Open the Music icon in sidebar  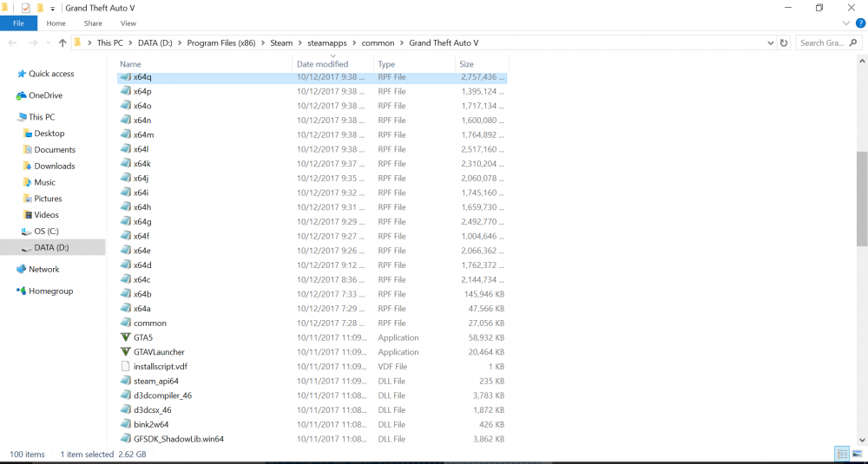point(28,182)
